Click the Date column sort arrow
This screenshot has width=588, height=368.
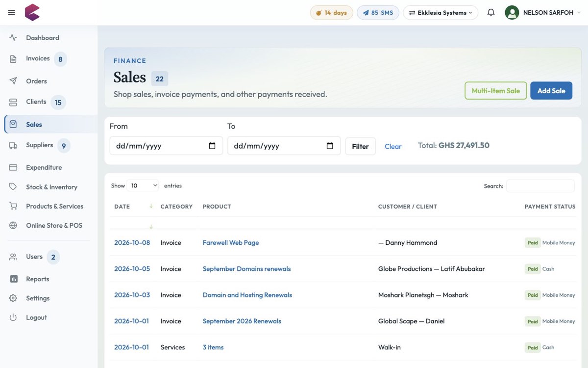click(x=151, y=206)
